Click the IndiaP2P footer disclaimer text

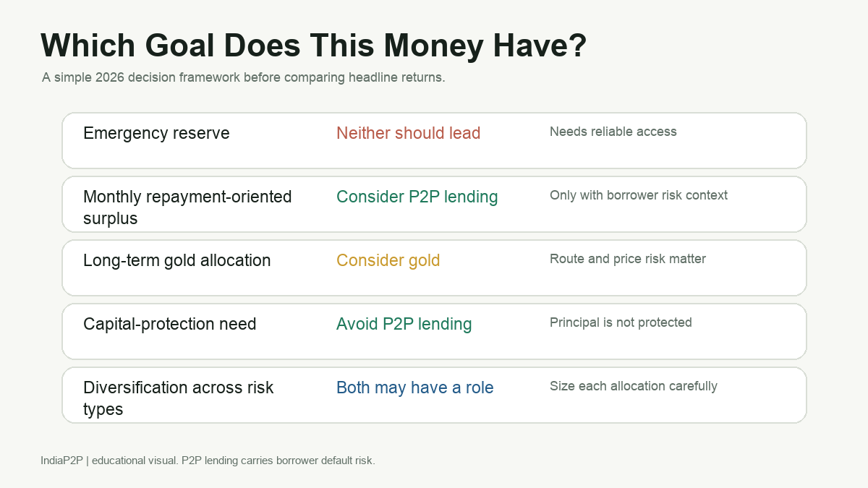[208, 461]
